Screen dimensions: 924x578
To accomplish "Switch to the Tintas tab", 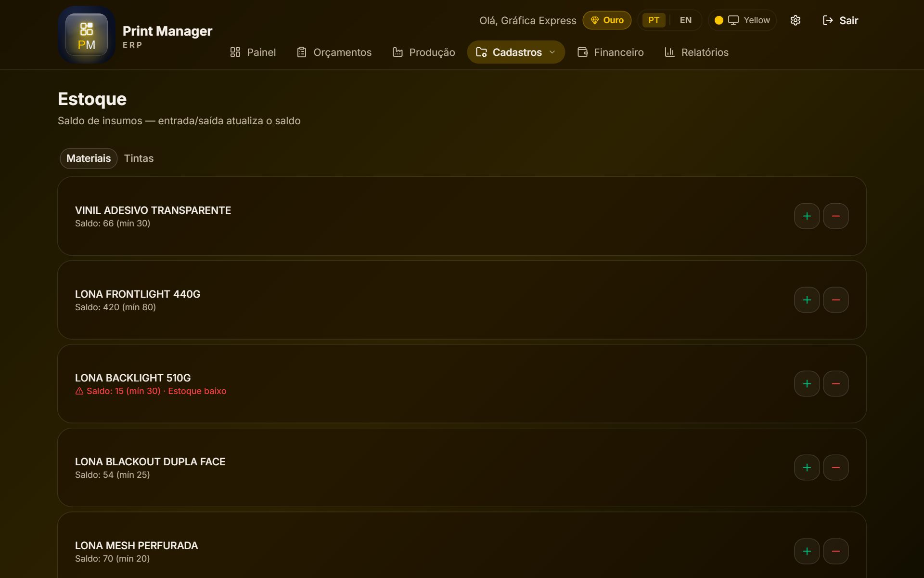I will (139, 158).
